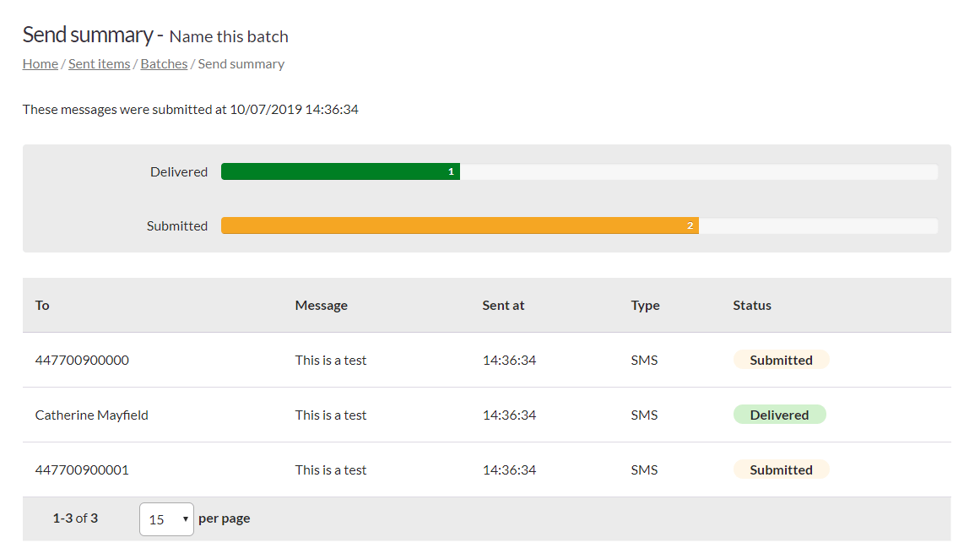Viewport: 980px width, 559px height.
Task: Open the Home breadcrumb link
Action: [x=40, y=63]
